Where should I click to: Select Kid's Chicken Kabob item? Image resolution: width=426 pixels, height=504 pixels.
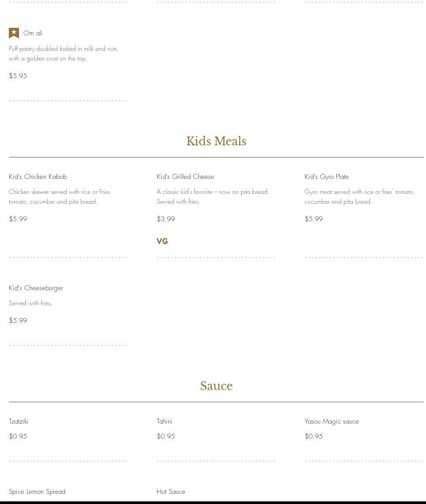click(38, 177)
